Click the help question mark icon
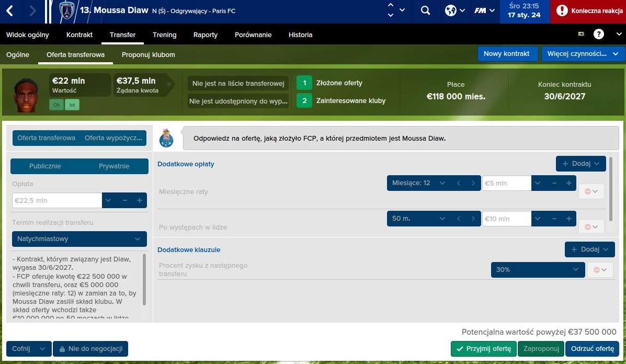 click(x=599, y=35)
